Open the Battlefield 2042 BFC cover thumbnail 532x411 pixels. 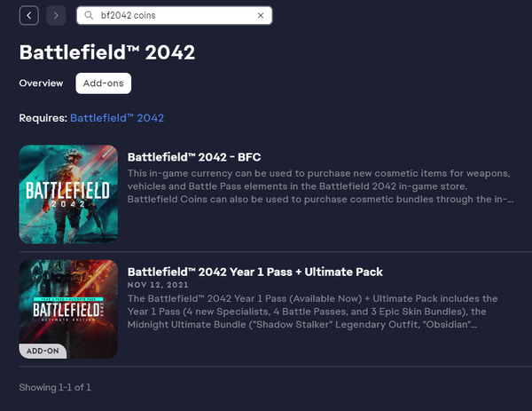pyautogui.click(x=68, y=194)
